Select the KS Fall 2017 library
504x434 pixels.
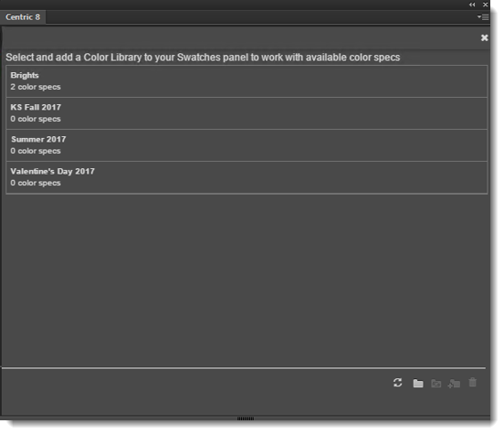coord(247,113)
